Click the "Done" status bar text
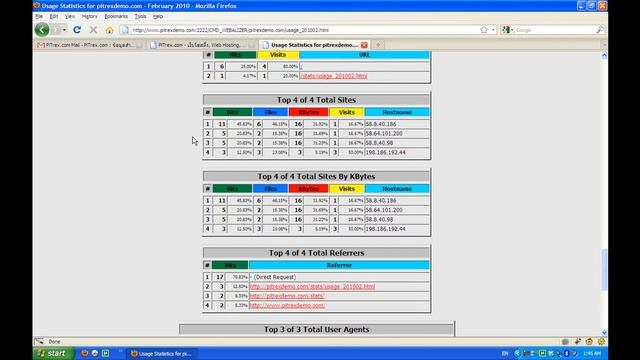The height and width of the screenshot is (360, 640). click(x=54, y=342)
